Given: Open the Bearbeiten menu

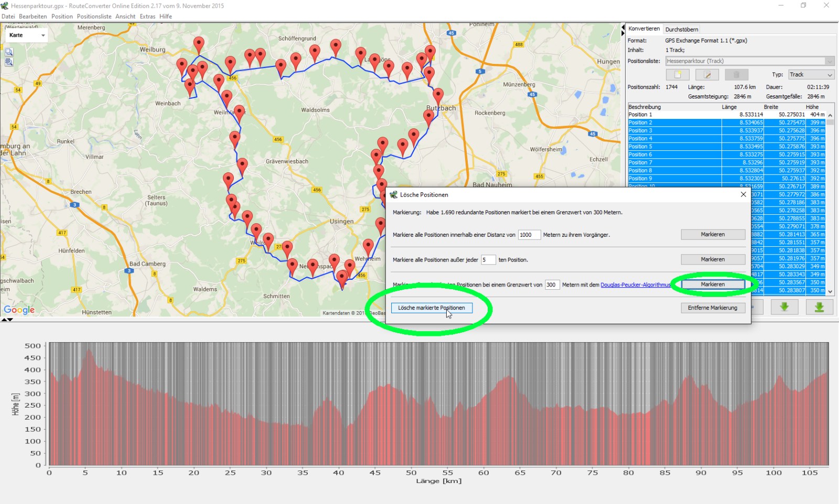Looking at the screenshot, I should (x=33, y=16).
